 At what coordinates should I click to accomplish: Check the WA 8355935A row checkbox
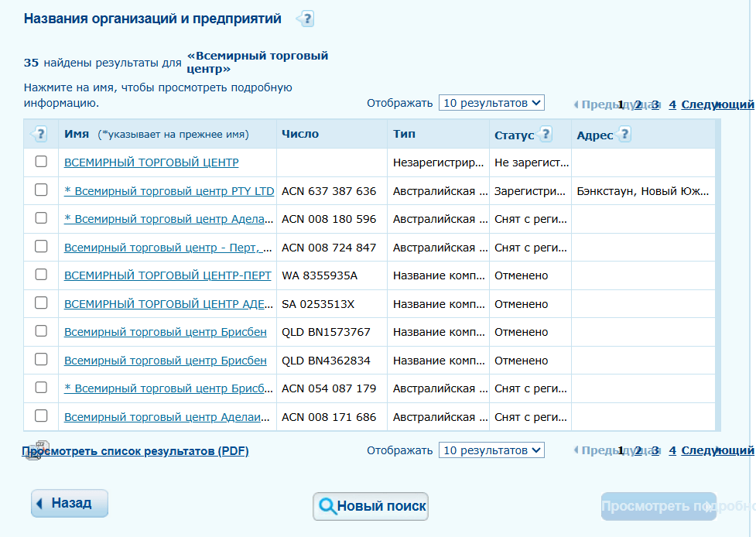(41, 275)
